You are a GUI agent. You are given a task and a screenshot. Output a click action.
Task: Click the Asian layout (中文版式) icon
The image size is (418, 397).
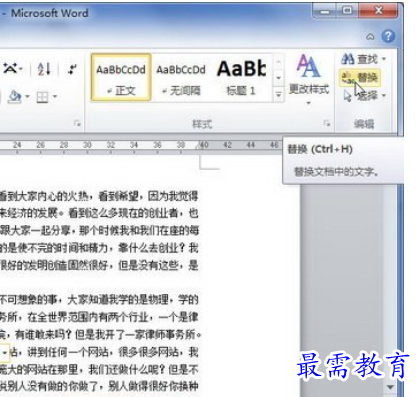point(12,69)
